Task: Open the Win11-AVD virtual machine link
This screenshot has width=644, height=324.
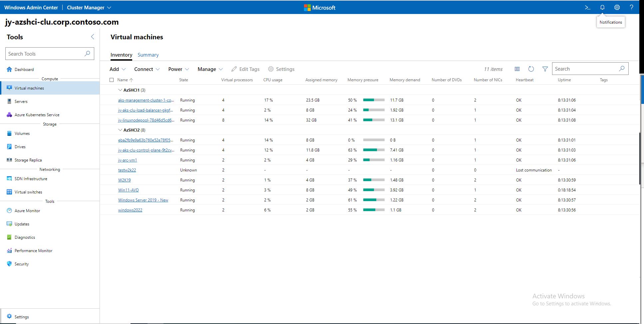Action: point(129,190)
